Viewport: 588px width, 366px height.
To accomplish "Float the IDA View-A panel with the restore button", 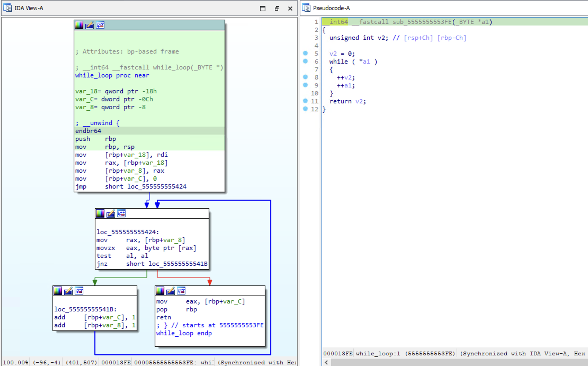I will pyautogui.click(x=277, y=8).
